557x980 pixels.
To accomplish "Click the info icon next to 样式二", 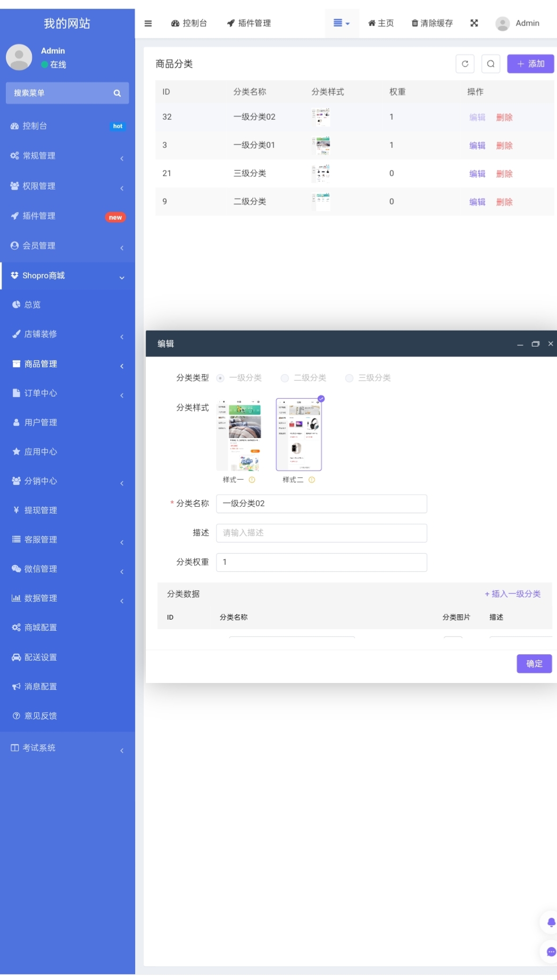I will [312, 480].
